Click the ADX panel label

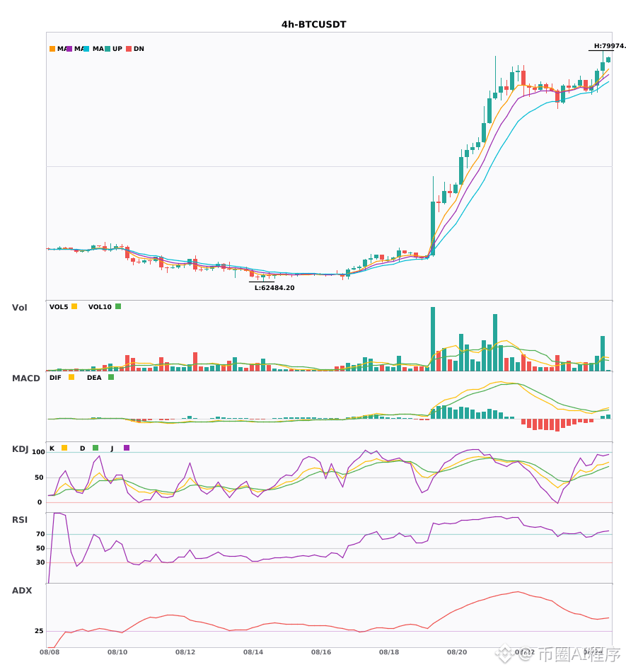coord(22,591)
